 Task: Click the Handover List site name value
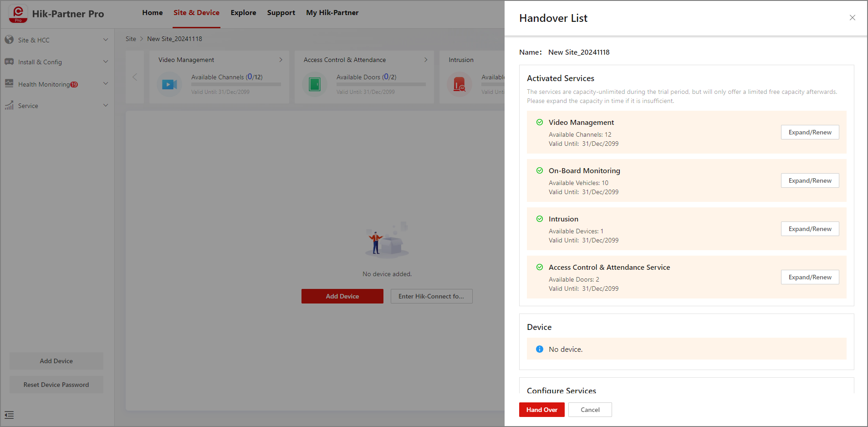click(x=579, y=52)
